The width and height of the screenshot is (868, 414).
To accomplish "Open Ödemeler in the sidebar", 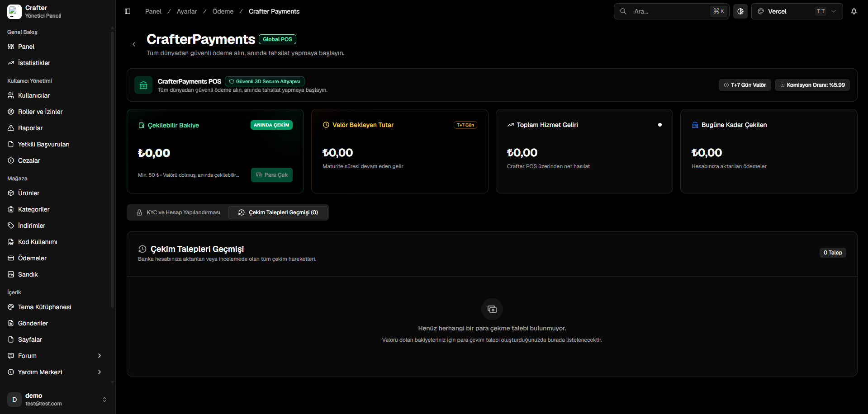I will 55,258.
